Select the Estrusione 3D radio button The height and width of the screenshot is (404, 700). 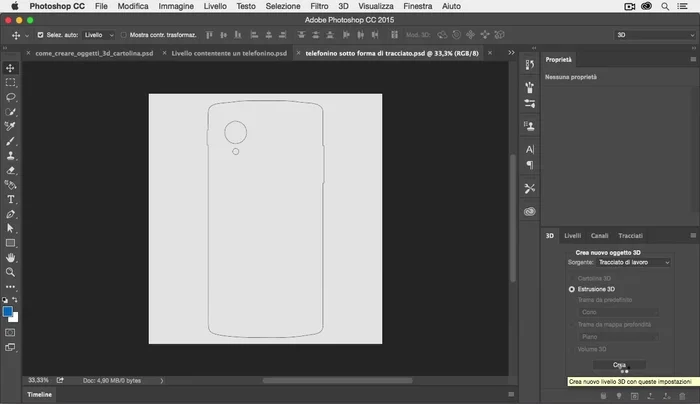click(x=572, y=288)
